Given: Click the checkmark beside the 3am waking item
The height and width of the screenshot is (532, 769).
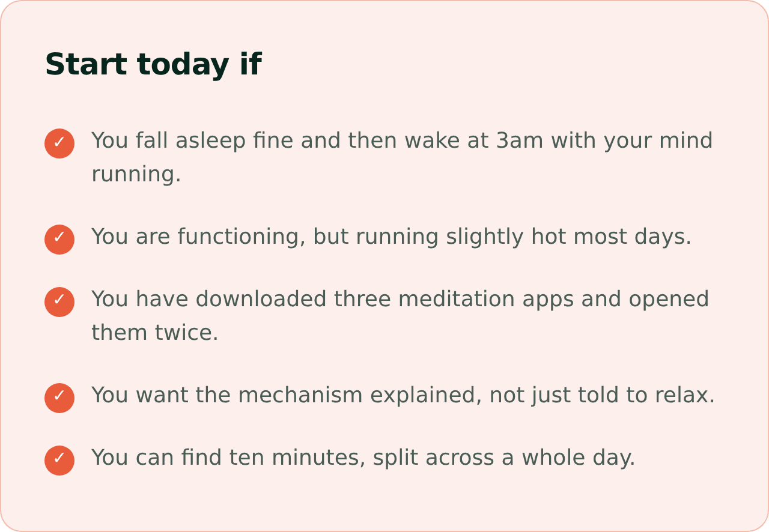Looking at the screenshot, I should point(59,144).
